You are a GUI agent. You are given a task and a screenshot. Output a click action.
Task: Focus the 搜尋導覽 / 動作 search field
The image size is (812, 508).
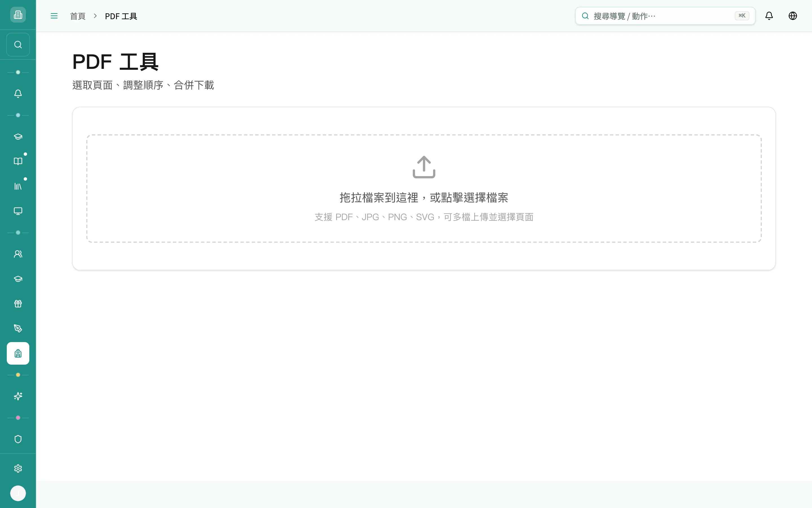click(665, 16)
